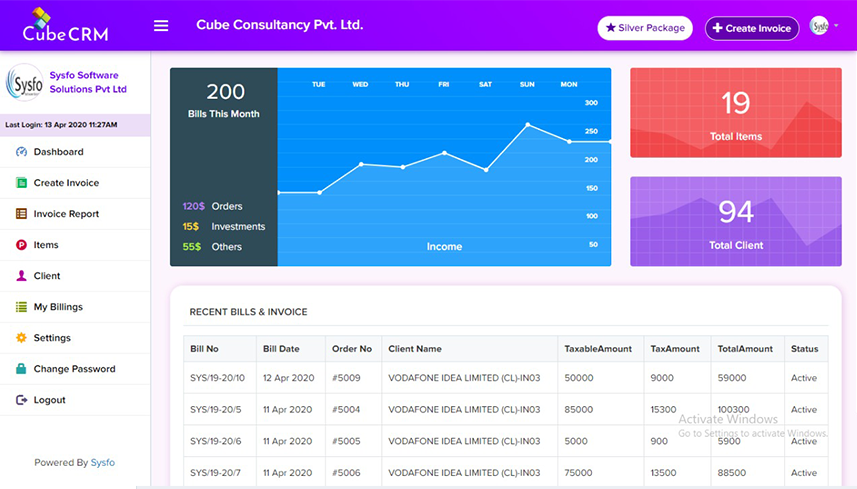Click the SUN peak point on chart
Image resolution: width=857 pixels, height=489 pixels.
527,125
